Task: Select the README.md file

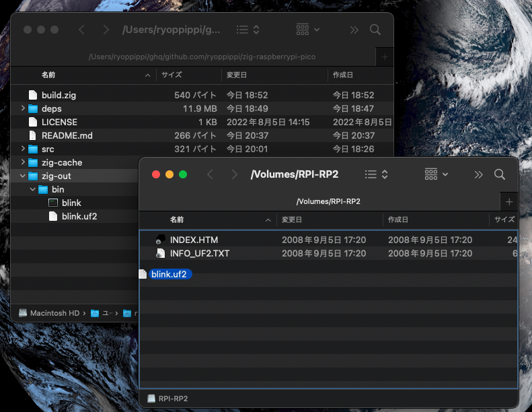Action: pyautogui.click(x=67, y=135)
